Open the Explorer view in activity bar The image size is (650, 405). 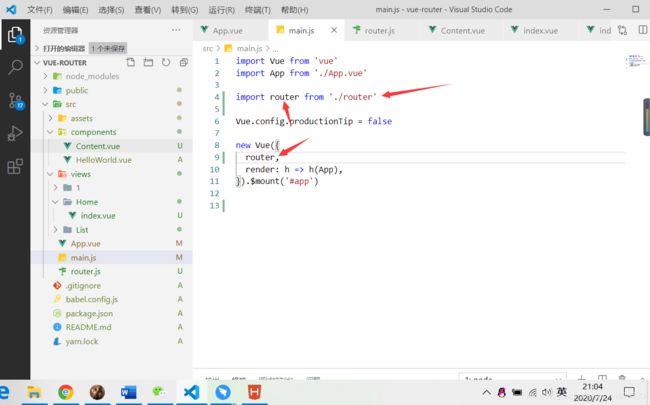(x=15, y=35)
